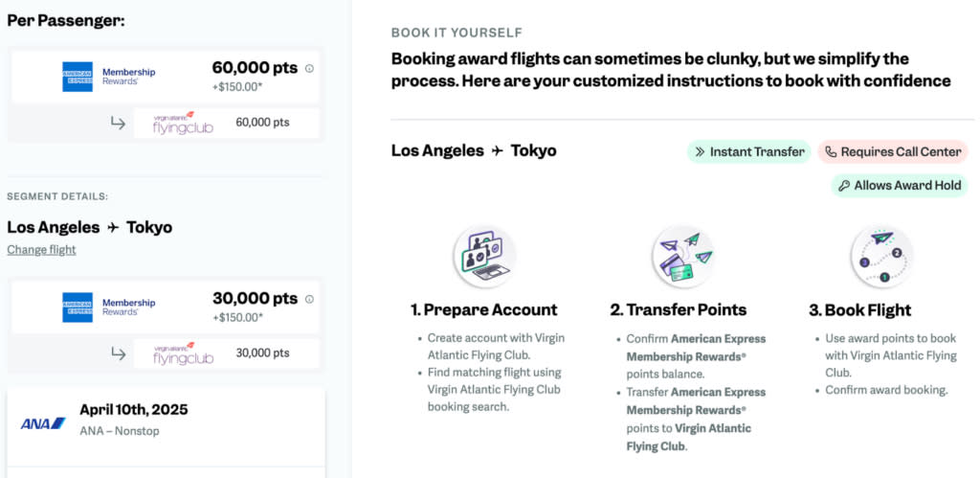The width and height of the screenshot is (980, 478).
Task: Click the 2. Transfer Points heading
Action: tap(679, 309)
